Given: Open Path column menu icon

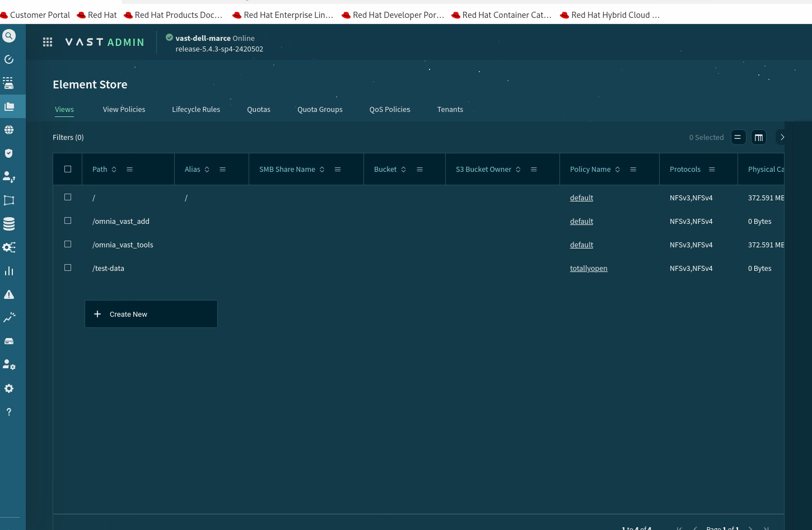Looking at the screenshot, I should pos(130,169).
